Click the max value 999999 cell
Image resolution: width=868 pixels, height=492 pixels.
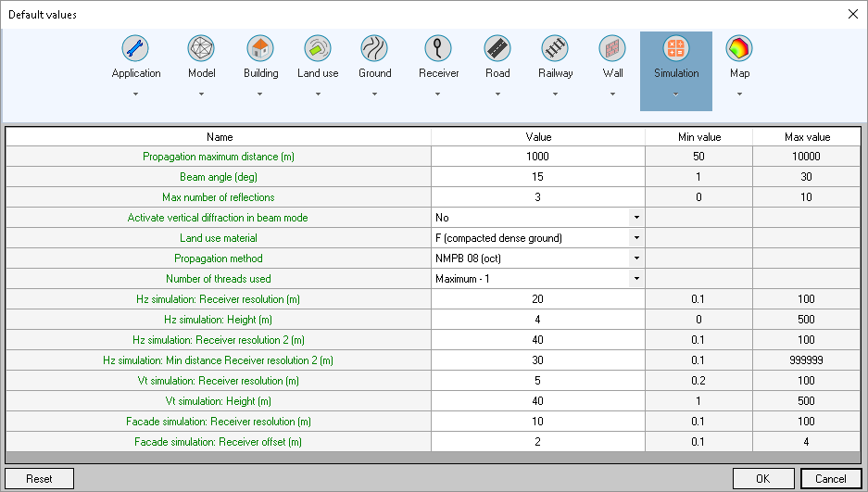pyautogui.click(x=807, y=360)
